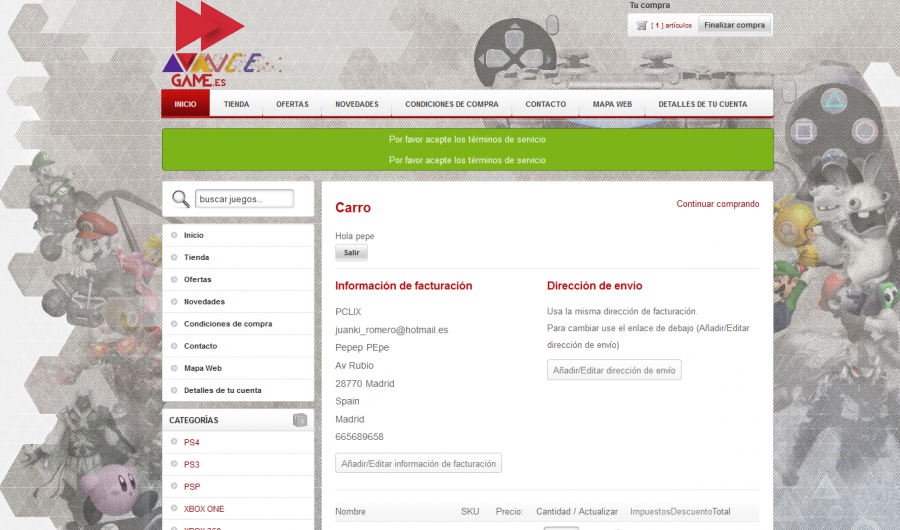
Task: Open Contacto in the sidebar menu
Action: [x=200, y=346]
